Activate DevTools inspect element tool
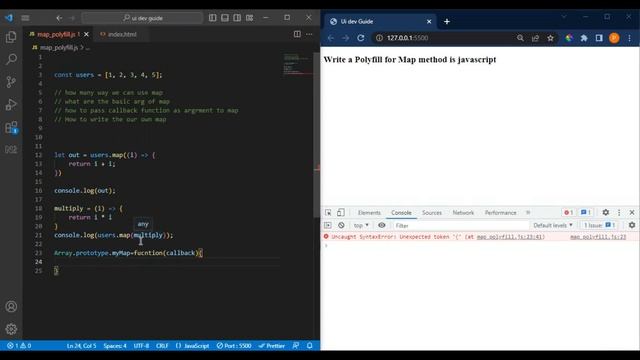 328,212
